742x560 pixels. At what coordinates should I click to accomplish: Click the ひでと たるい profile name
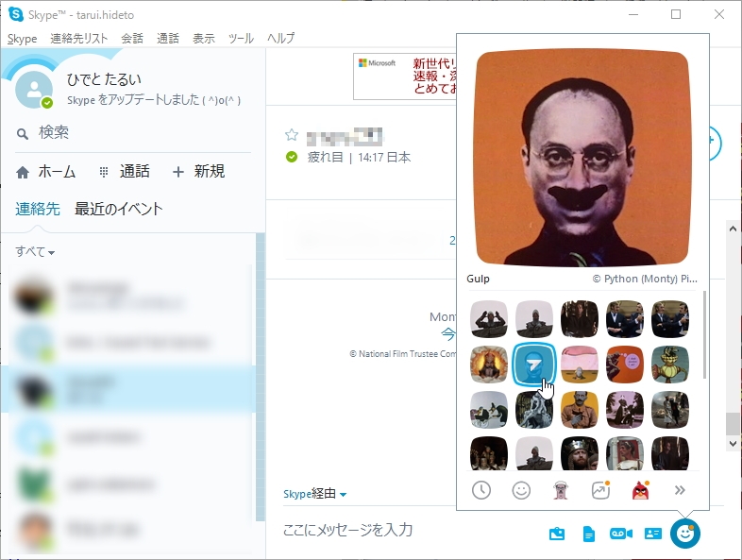104,79
